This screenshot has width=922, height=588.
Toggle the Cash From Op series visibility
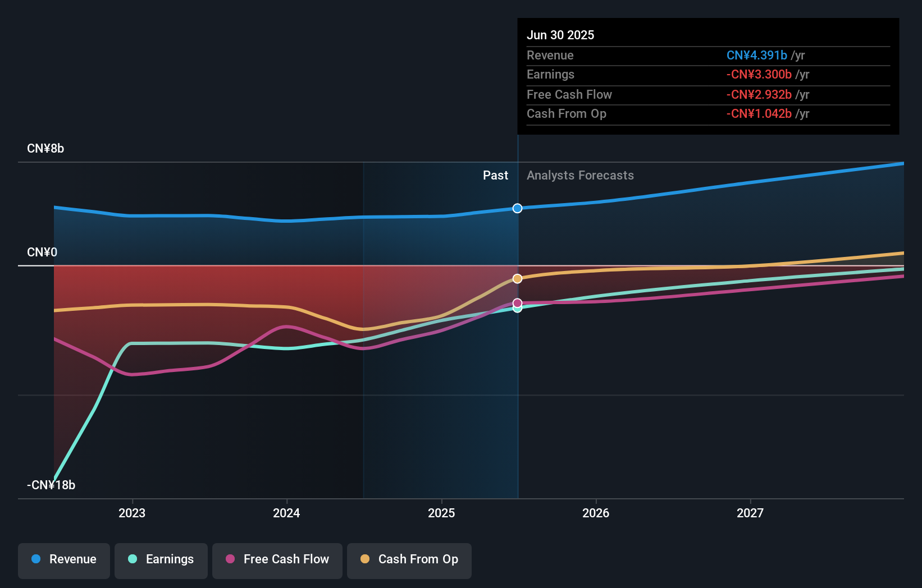[409, 559]
